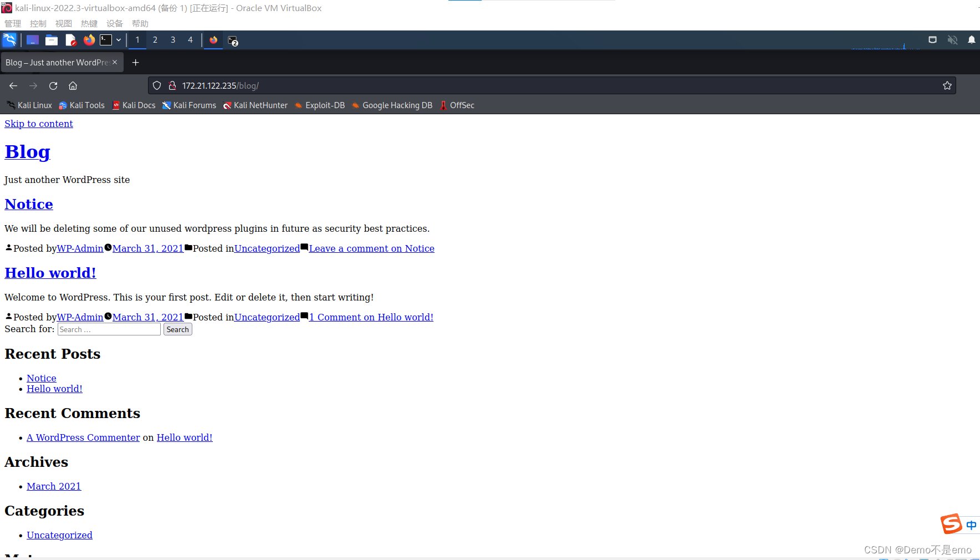Open the Kali NetHunter bookmark
Image resolution: width=980 pixels, height=560 pixels.
click(255, 105)
